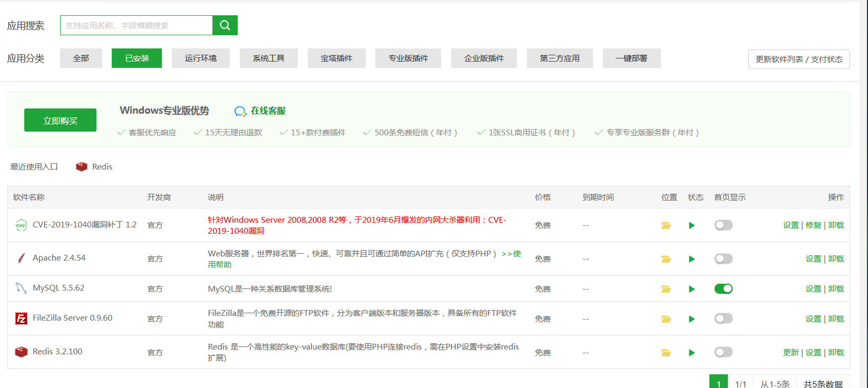Click 更新 for Redis 3.2.100
Image resolution: width=868 pixels, height=388 pixels.
791,353
